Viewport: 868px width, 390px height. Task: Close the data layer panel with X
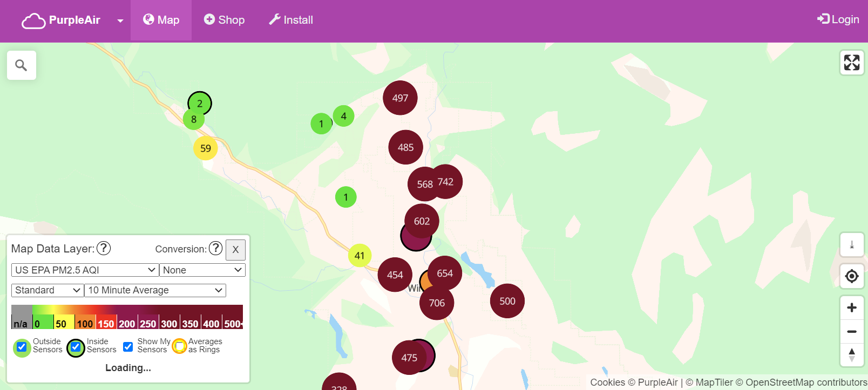[x=235, y=250]
